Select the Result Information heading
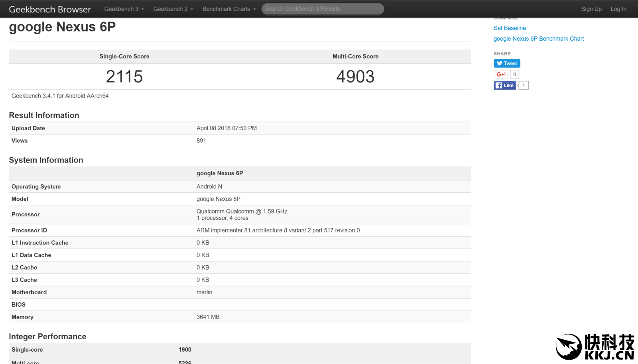 point(44,115)
